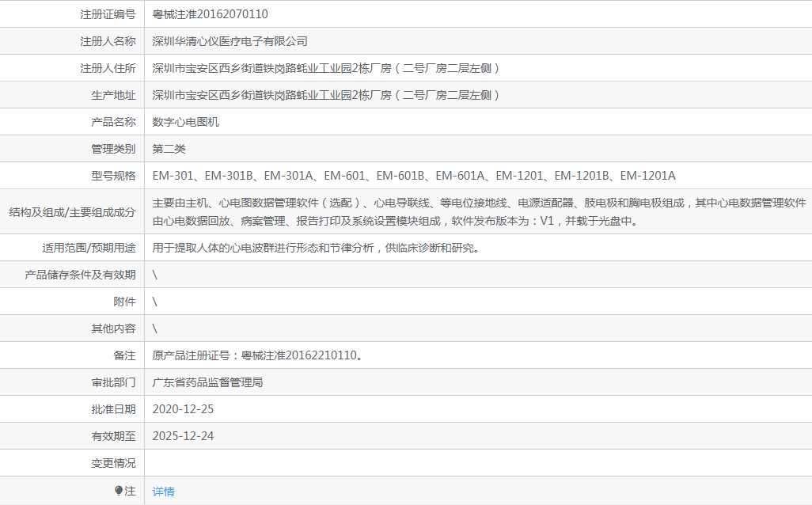Click the lightbulb icon beside 注
This screenshot has width=812, height=505.
pos(119,492)
